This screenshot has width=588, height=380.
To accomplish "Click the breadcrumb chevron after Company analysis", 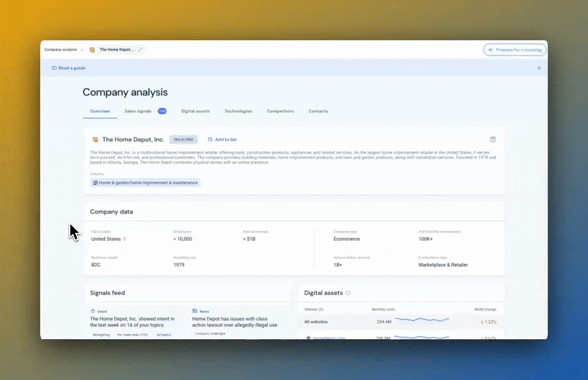I will [x=82, y=50].
